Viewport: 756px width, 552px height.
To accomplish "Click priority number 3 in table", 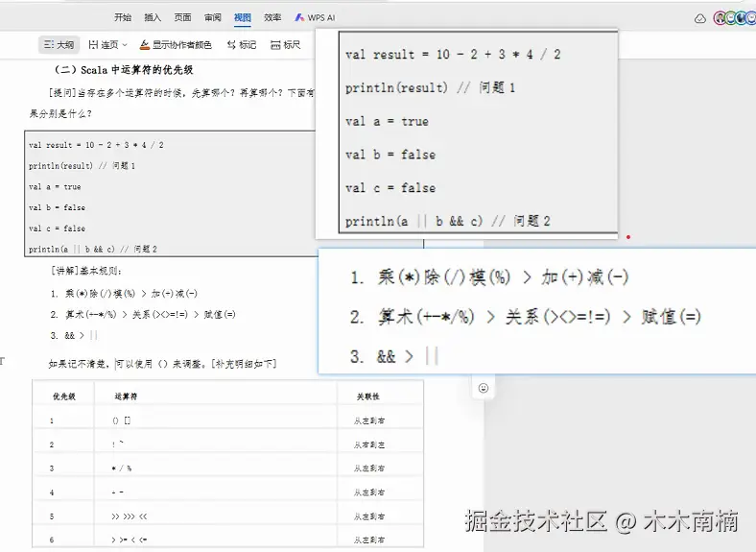I will tap(52, 468).
